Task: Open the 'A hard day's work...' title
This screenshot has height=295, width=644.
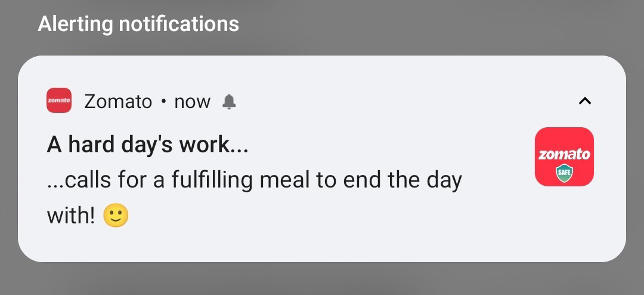Action: 147,145
